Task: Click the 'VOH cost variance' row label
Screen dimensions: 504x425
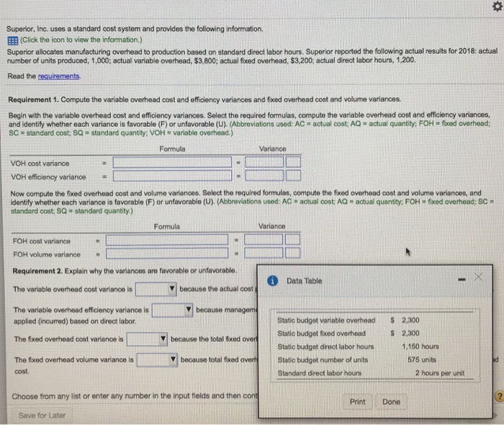Action: coord(40,164)
